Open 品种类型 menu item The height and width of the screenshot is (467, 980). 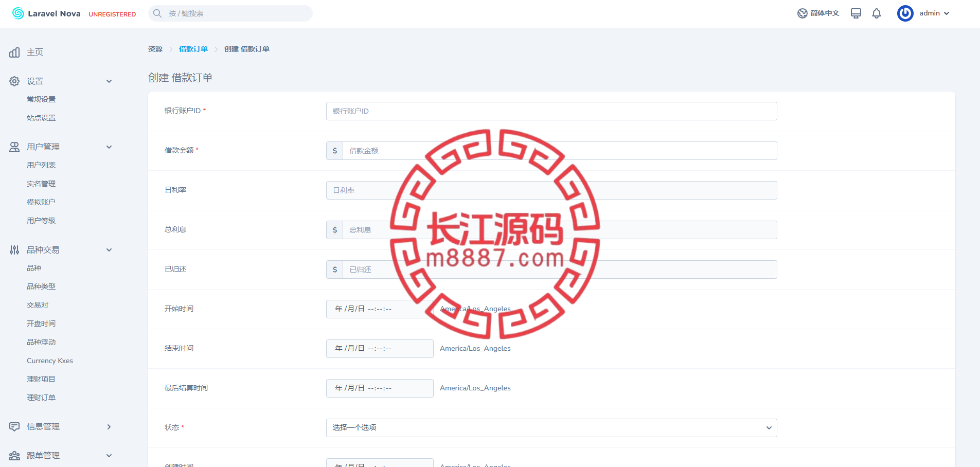41,286
